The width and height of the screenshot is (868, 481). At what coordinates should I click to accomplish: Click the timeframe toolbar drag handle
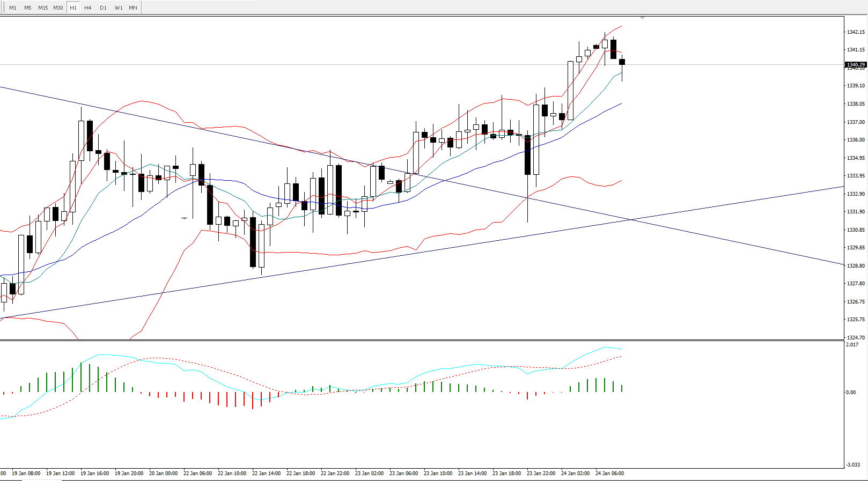point(3,8)
